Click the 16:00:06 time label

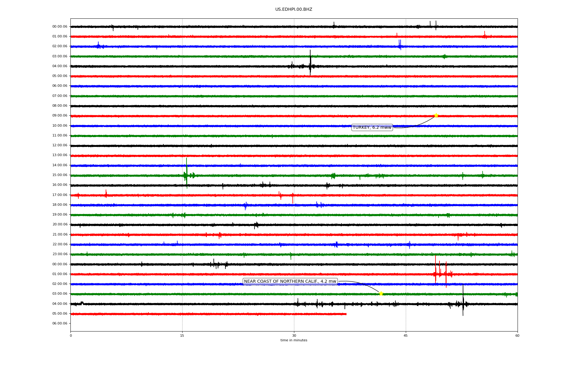pos(60,185)
